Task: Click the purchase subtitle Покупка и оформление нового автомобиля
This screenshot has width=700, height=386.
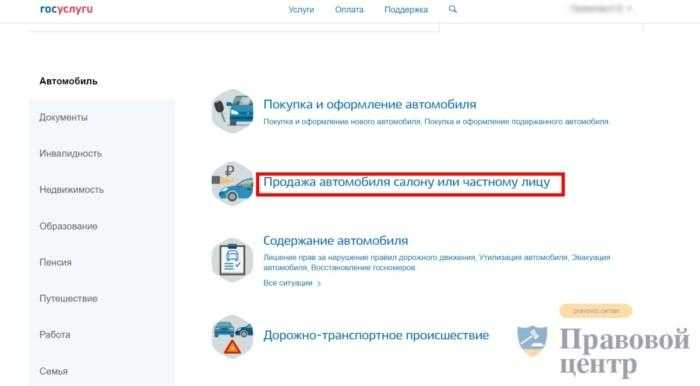Action: click(342, 121)
